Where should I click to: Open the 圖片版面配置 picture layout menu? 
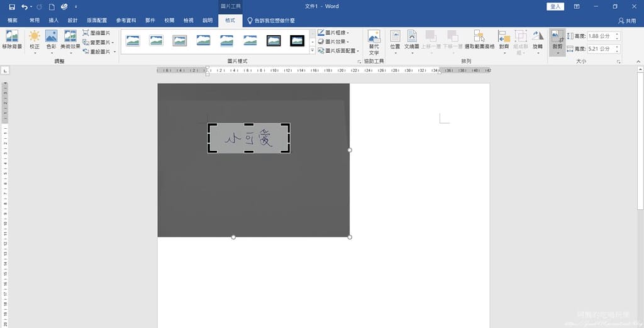coord(338,50)
